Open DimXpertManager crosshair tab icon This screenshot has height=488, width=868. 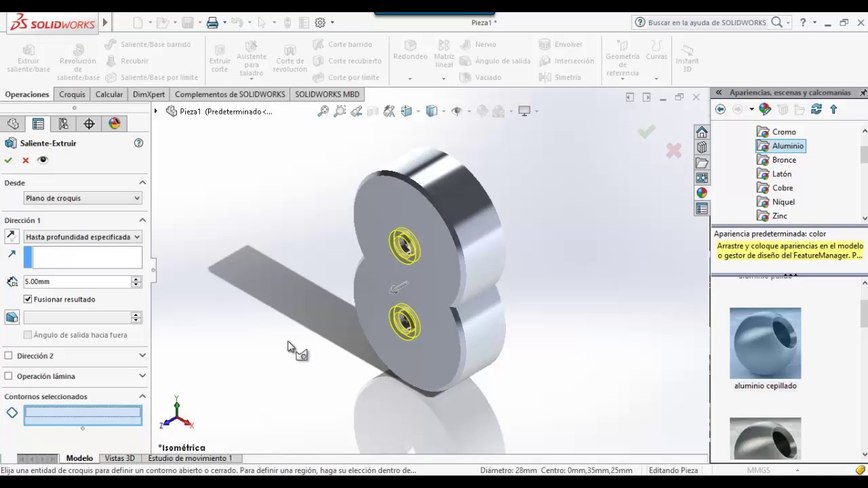coord(89,123)
